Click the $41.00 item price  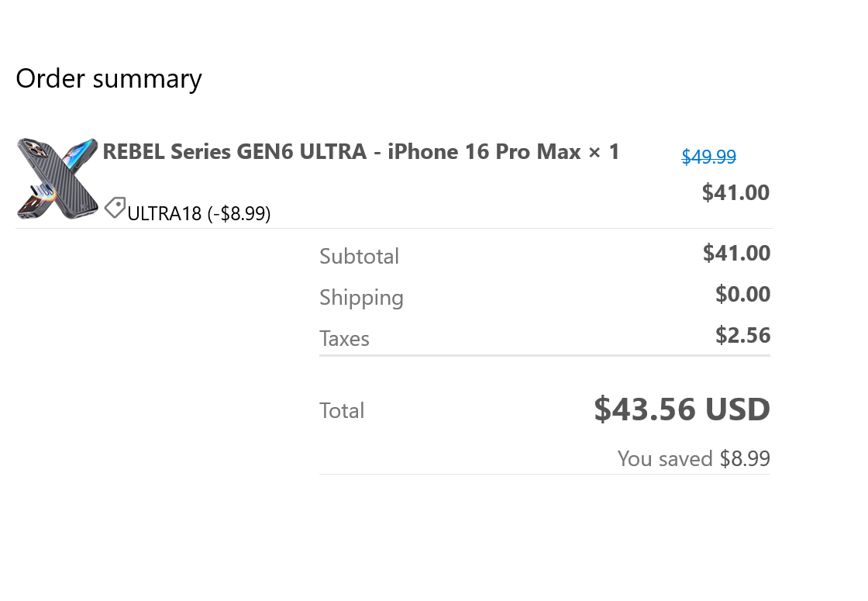click(x=735, y=192)
